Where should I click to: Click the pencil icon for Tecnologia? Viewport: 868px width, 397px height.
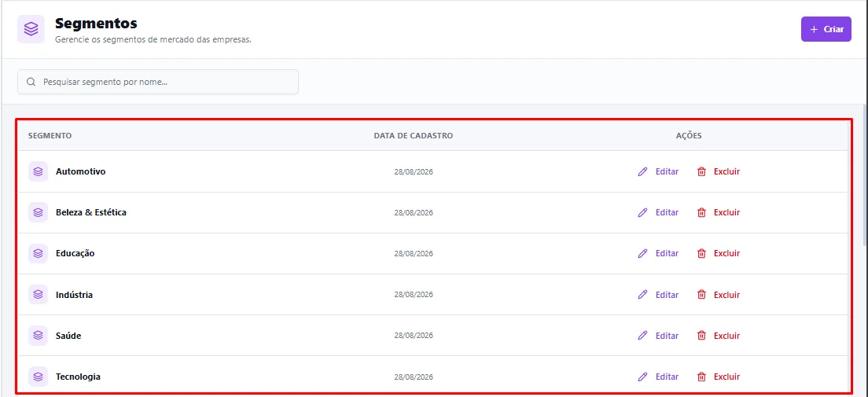coord(642,377)
